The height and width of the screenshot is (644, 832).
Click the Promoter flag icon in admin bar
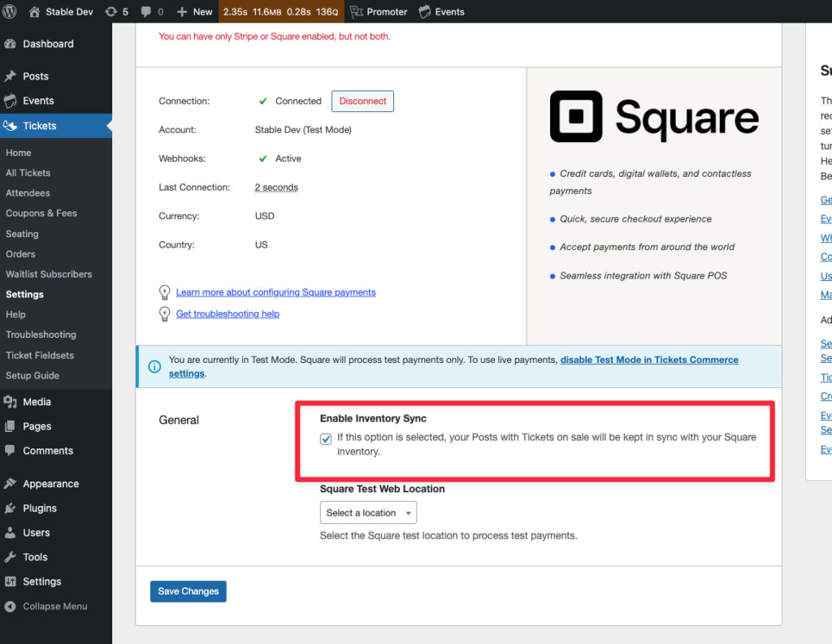pos(357,11)
